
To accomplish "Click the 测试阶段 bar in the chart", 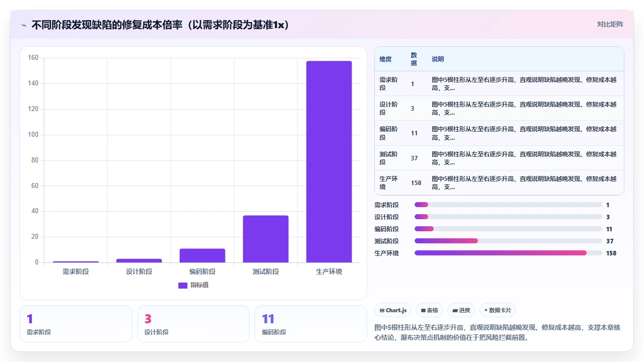I will [x=266, y=239].
